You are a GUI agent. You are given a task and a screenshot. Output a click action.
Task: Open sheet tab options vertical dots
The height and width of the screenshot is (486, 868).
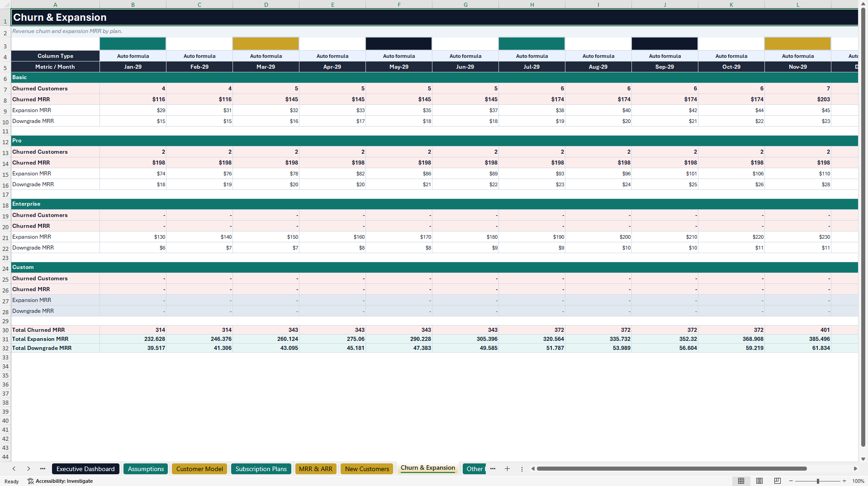[522, 469]
